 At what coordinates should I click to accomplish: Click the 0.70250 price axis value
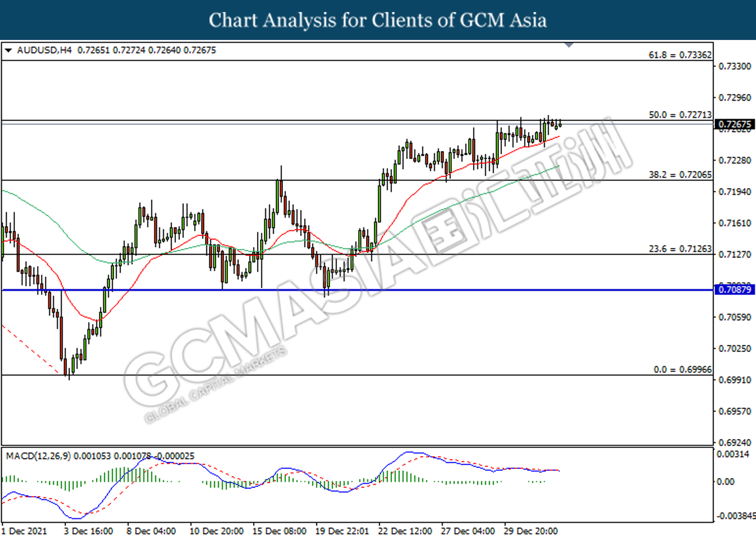click(734, 348)
